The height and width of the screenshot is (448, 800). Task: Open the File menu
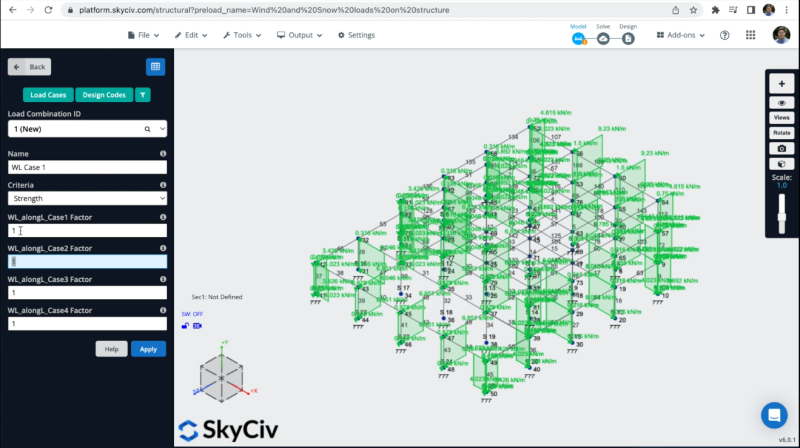click(x=143, y=35)
